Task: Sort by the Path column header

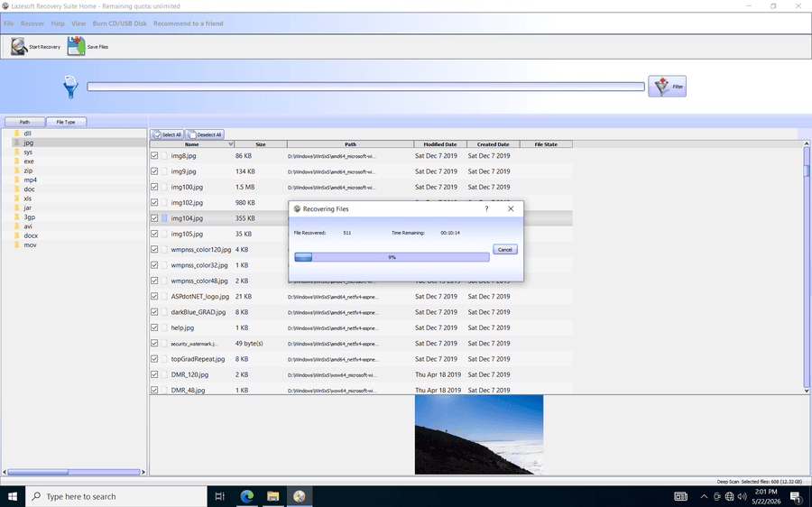Action: [351, 144]
